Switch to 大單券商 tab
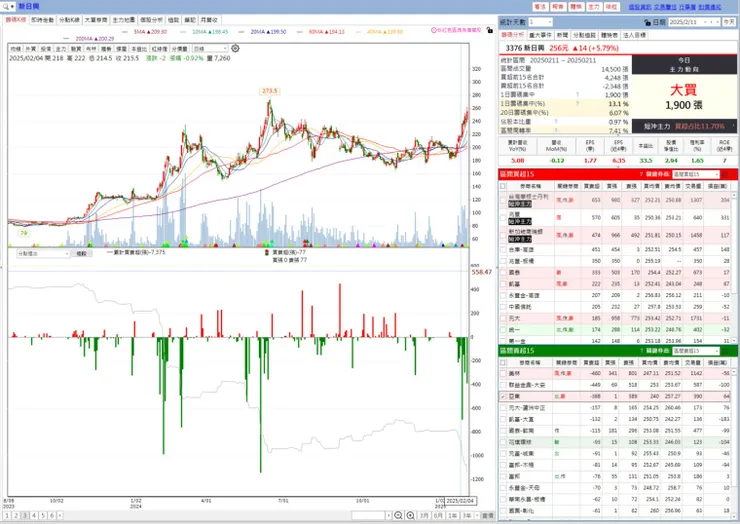740x524 pixels. click(96, 20)
